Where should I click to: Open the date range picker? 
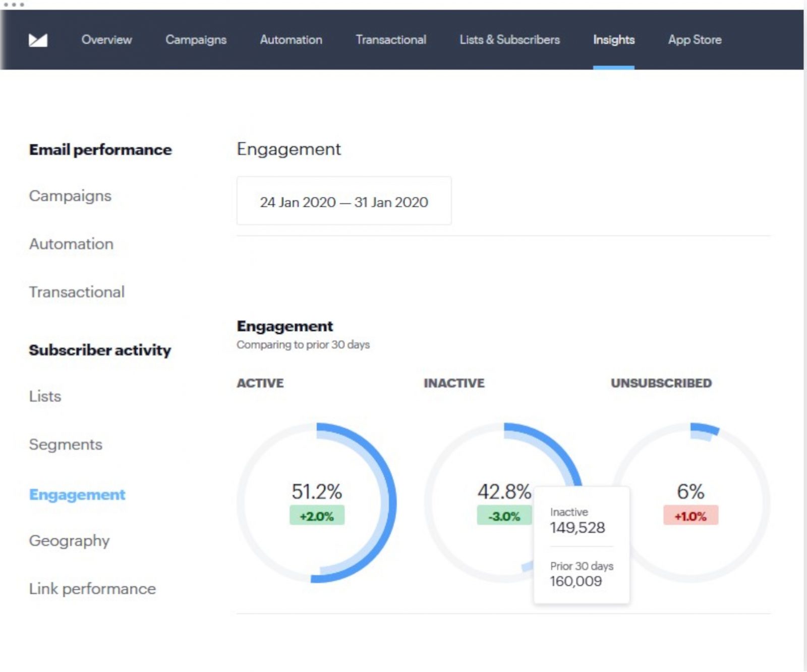point(344,201)
